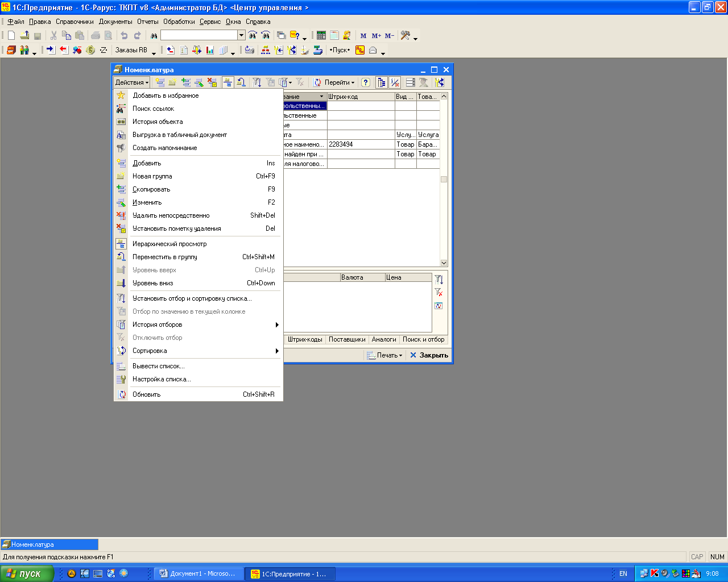Click Refresh icon left of Перейти
The image size is (728, 582).
click(x=316, y=82)
